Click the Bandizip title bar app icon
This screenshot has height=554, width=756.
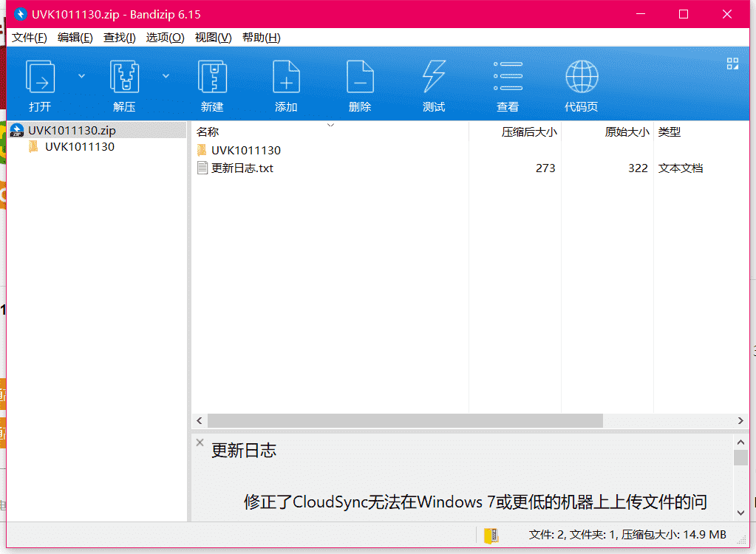20,14
